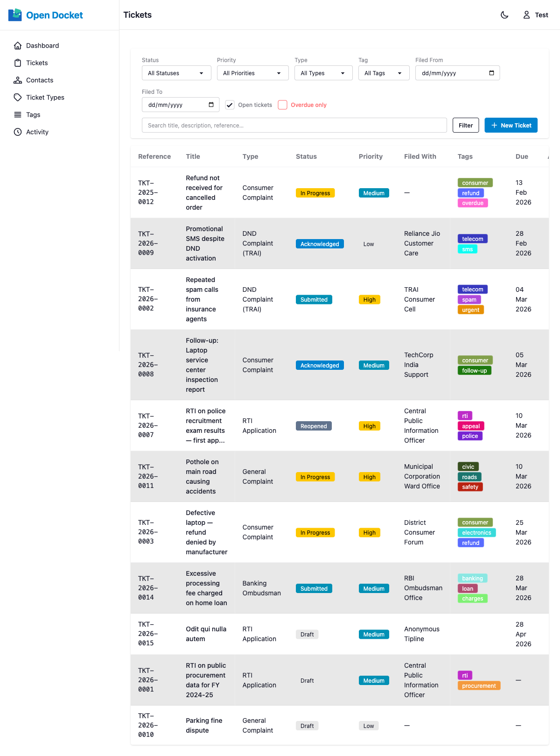560x756 pixels.
Task: Open the All Tags dropdown
Action: (x=383, y=73)
